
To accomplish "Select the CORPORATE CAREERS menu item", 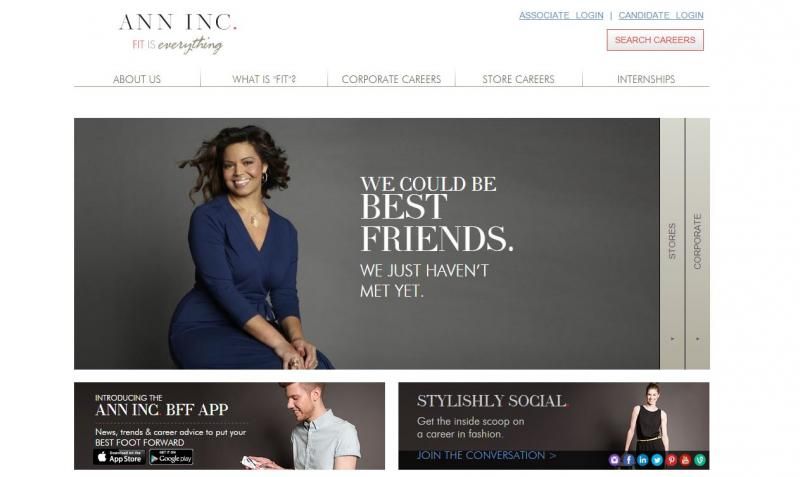I will pyautogui.click(x=391, y=79).
